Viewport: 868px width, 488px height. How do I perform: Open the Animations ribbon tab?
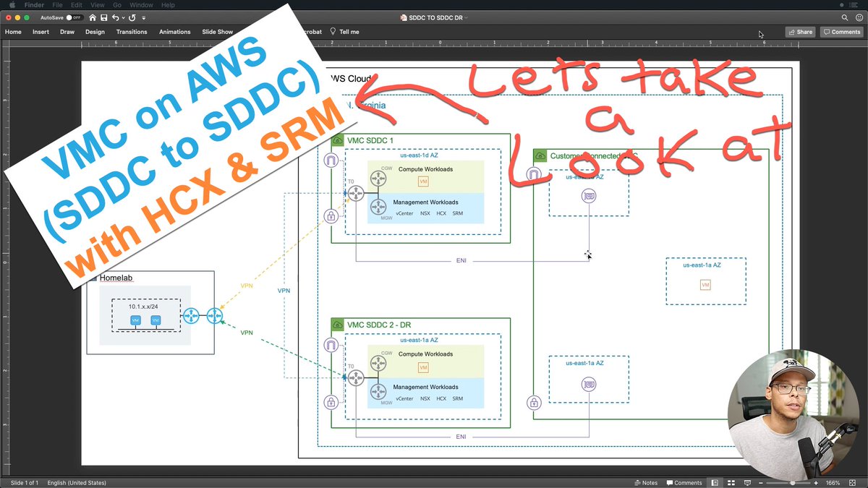(175, 32)
